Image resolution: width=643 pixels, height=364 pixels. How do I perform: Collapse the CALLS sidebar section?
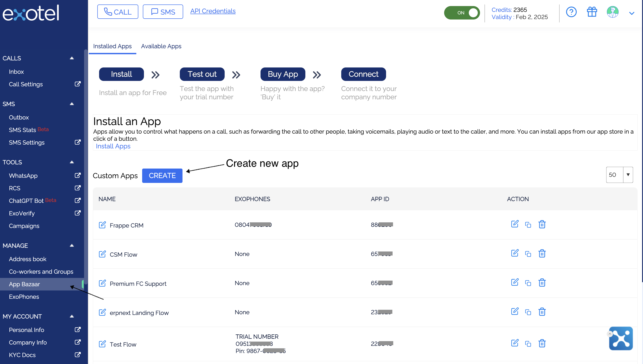72,58
